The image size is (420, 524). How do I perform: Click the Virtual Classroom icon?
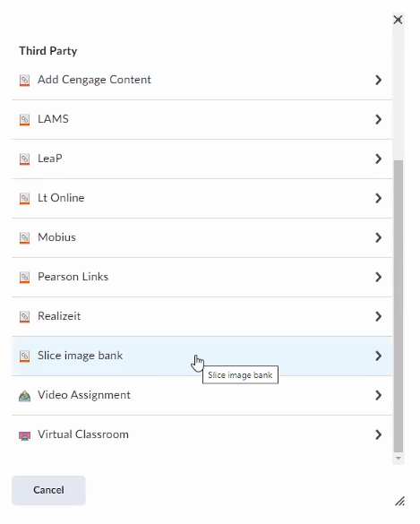click(x=24, y=435)
